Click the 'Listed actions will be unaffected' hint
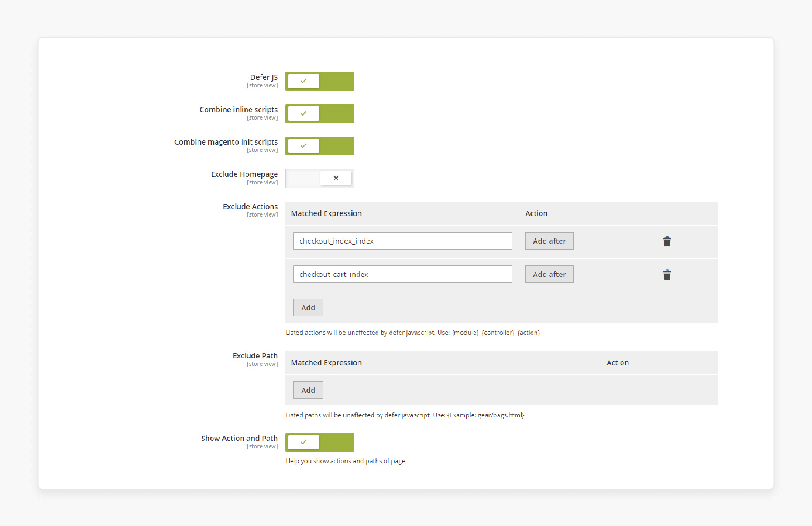 point(413,333)
